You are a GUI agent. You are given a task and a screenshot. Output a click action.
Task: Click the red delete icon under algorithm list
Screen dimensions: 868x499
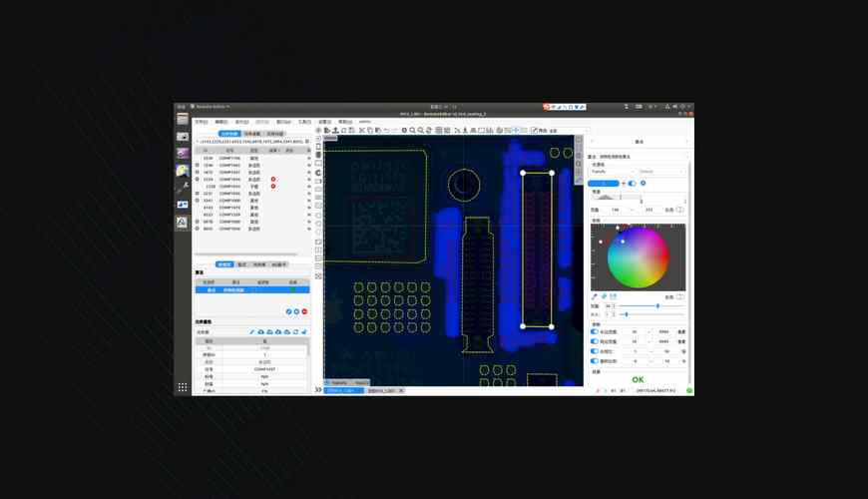point(304,311)
